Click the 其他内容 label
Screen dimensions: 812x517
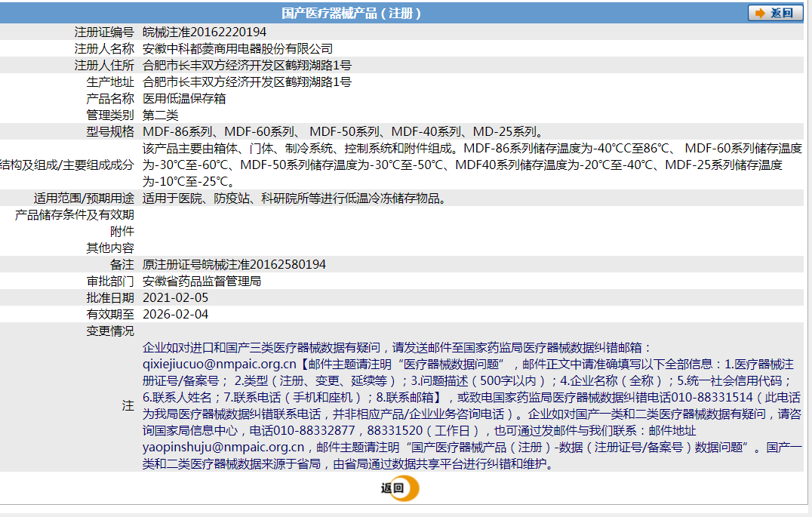pos(110,248)
